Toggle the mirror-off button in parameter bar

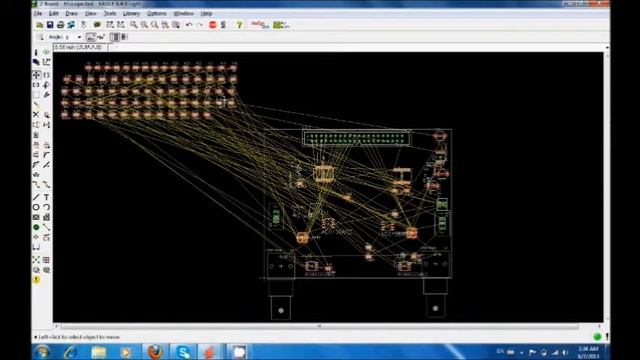pos(115,37)
